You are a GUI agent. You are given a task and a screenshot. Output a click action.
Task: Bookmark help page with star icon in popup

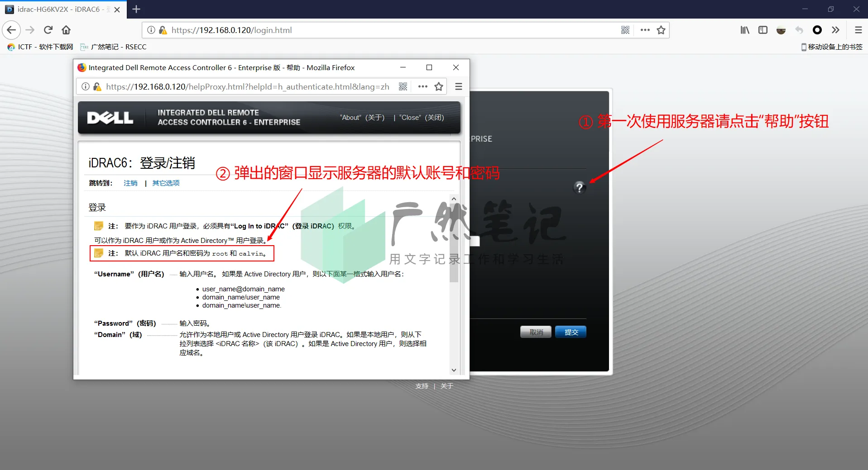[x=439, y=86]
